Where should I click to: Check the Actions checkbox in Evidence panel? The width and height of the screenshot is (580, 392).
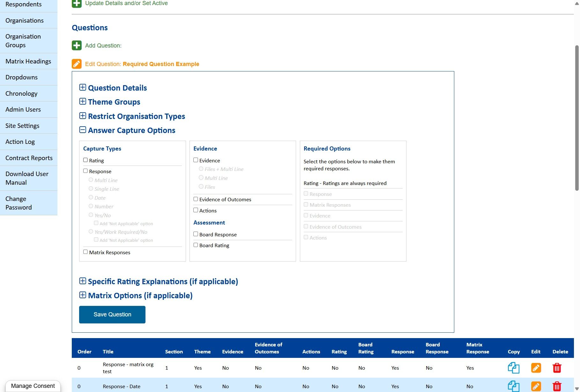(196, 210)
